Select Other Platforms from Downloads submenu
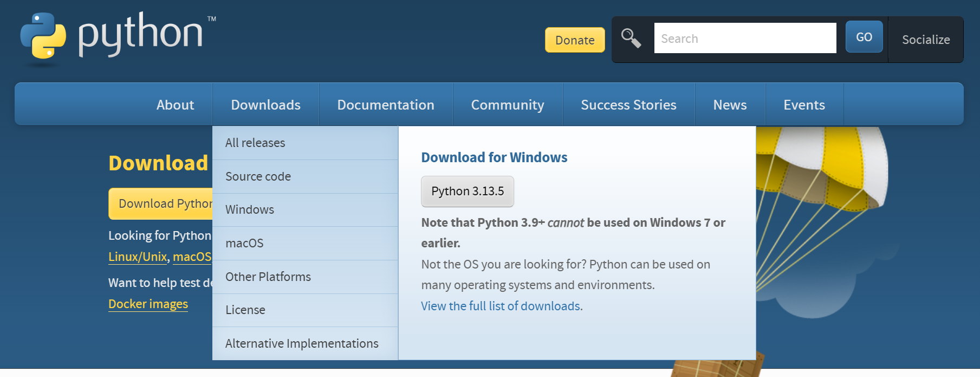The height and width of the screenshot is (377, 980). [305, 277]
